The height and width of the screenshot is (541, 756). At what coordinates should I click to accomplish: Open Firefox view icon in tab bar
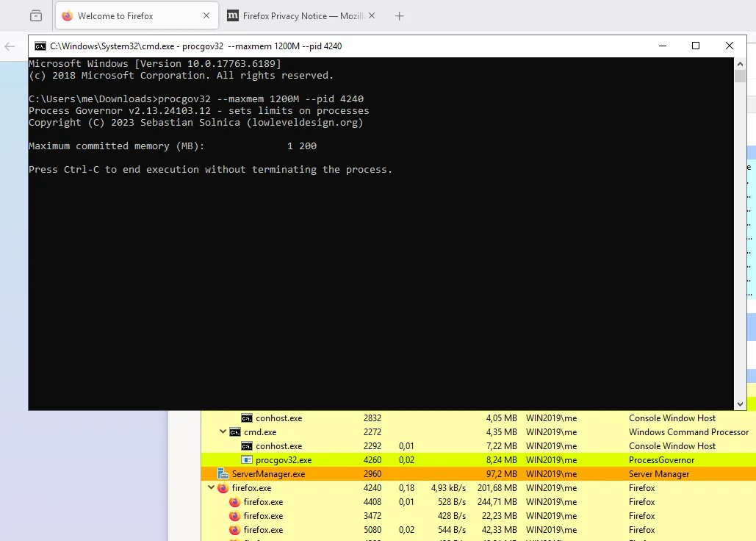36,16
